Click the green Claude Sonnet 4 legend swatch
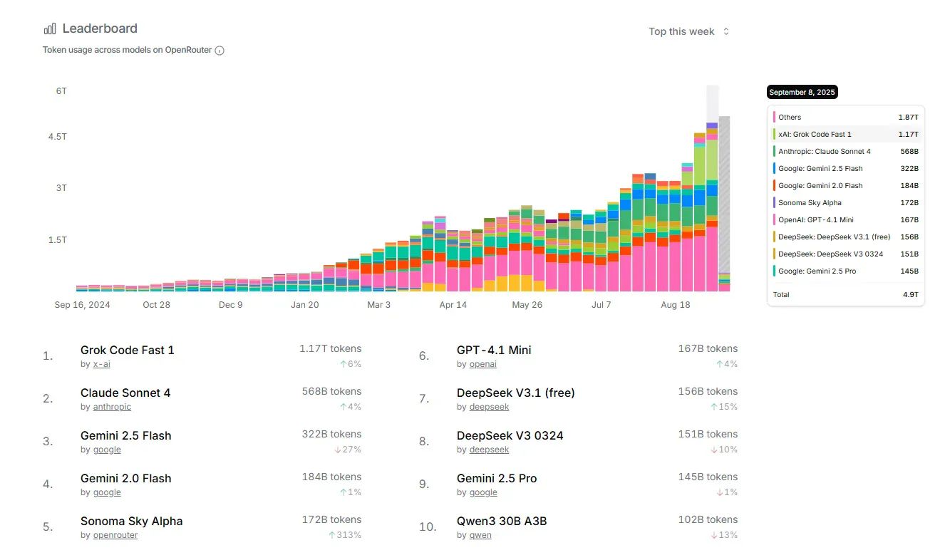This screenshot has height=560, width=950. (x=775, y=151)
